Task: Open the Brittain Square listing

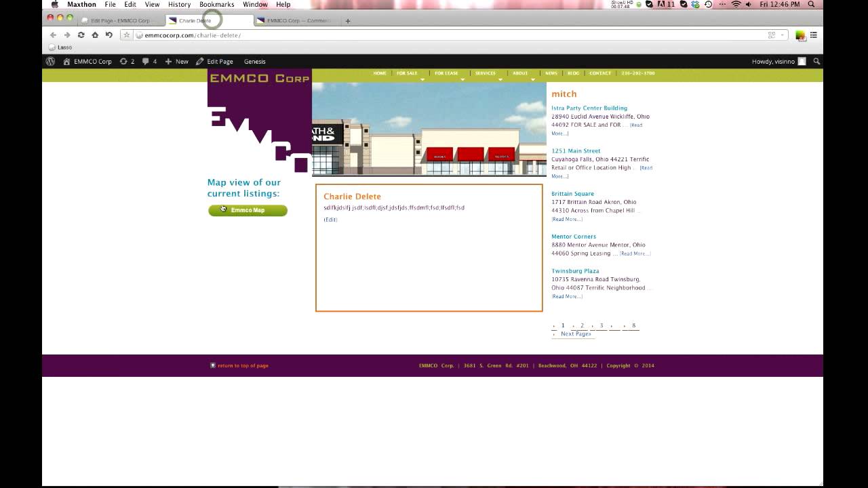Action: tap(572, 193)
